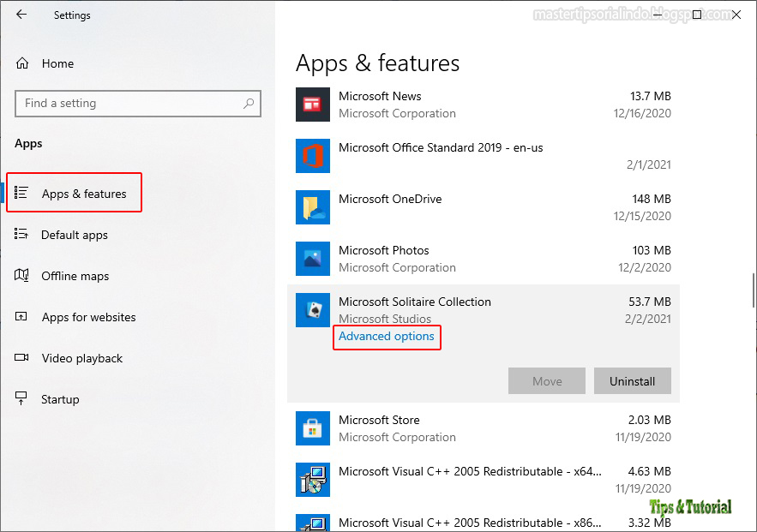Click the app list vertical scrollbar thumb
The width and height of the screenshot is (757, 532).
[753, 290]
